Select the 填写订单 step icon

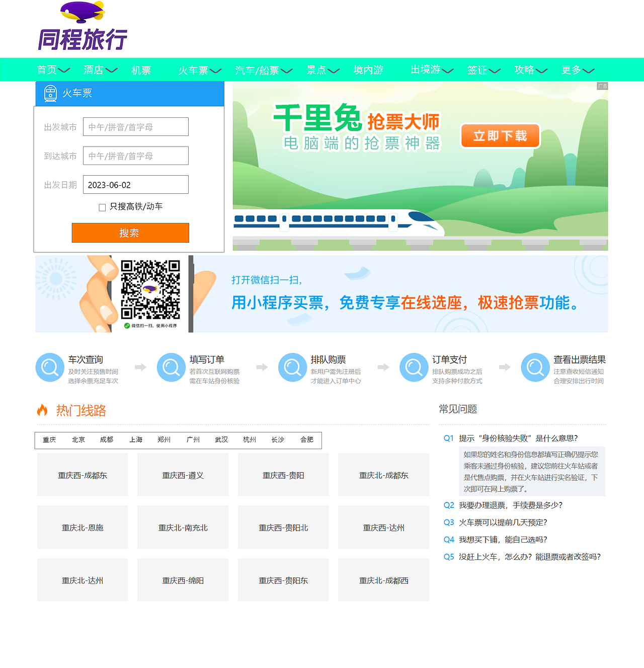point(171,367)
